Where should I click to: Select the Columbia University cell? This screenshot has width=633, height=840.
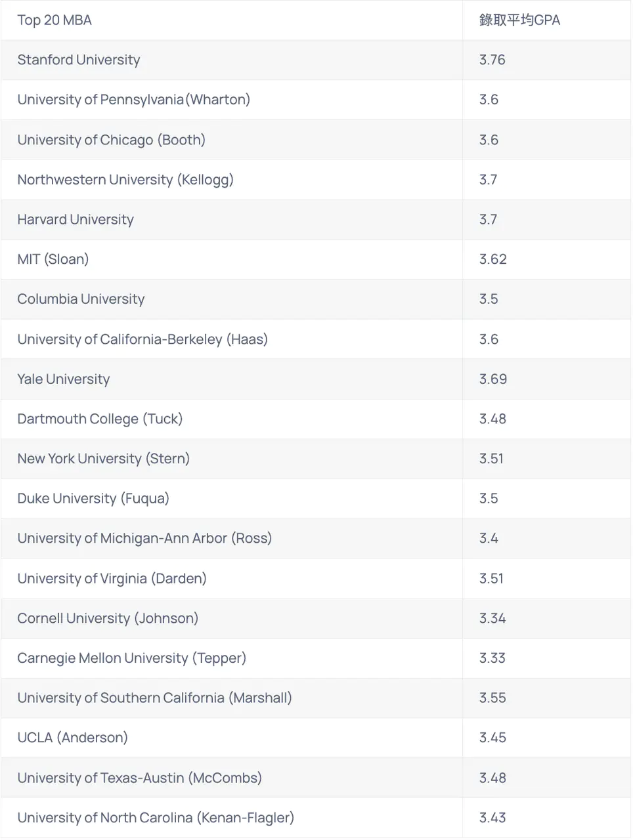(81, 299)
